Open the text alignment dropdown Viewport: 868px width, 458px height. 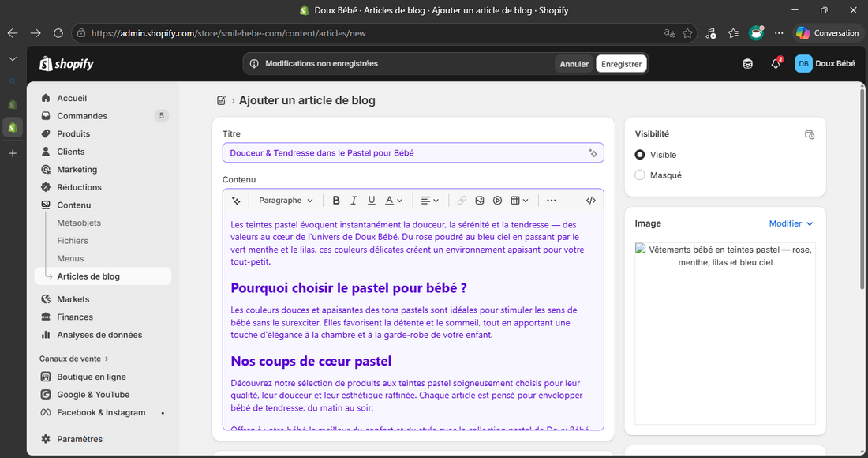pyautogui.click(x=429, y=201)
